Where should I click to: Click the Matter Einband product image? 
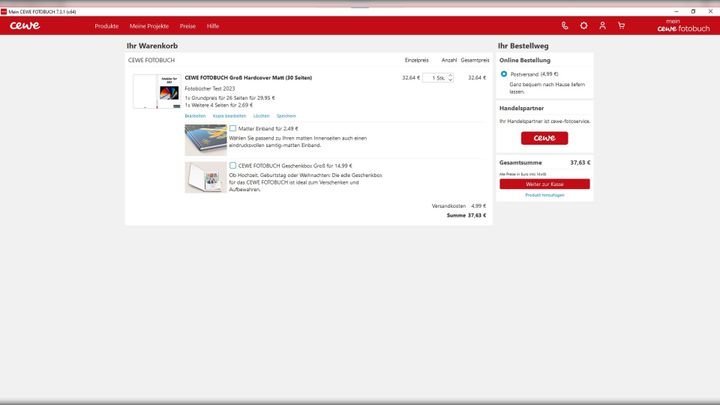coord(206,140)
